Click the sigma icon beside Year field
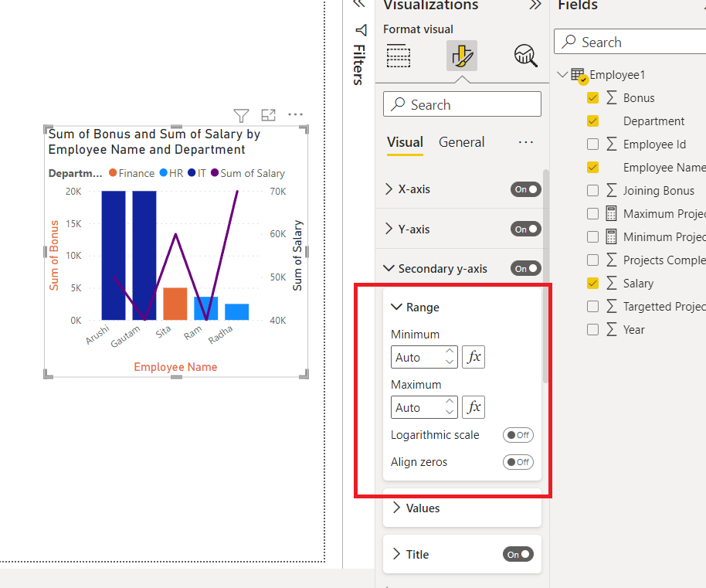 point(612,330)
